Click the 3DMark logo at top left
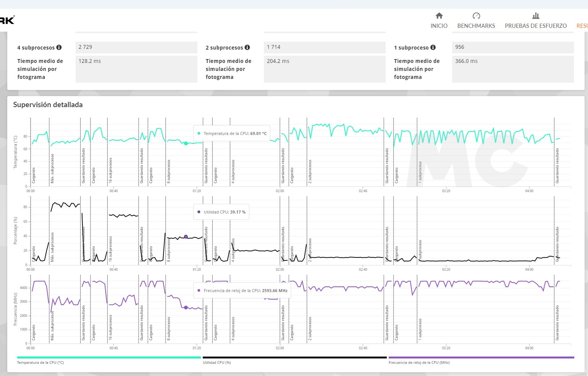This screenshot has height=376, width=588. [x=7, y=20]
